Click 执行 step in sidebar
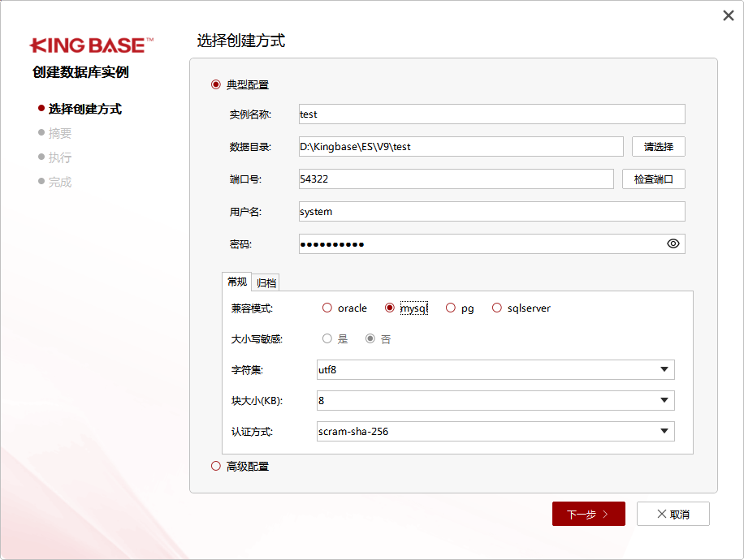Screen dimensions: 744x560 (x=60, y=157)
